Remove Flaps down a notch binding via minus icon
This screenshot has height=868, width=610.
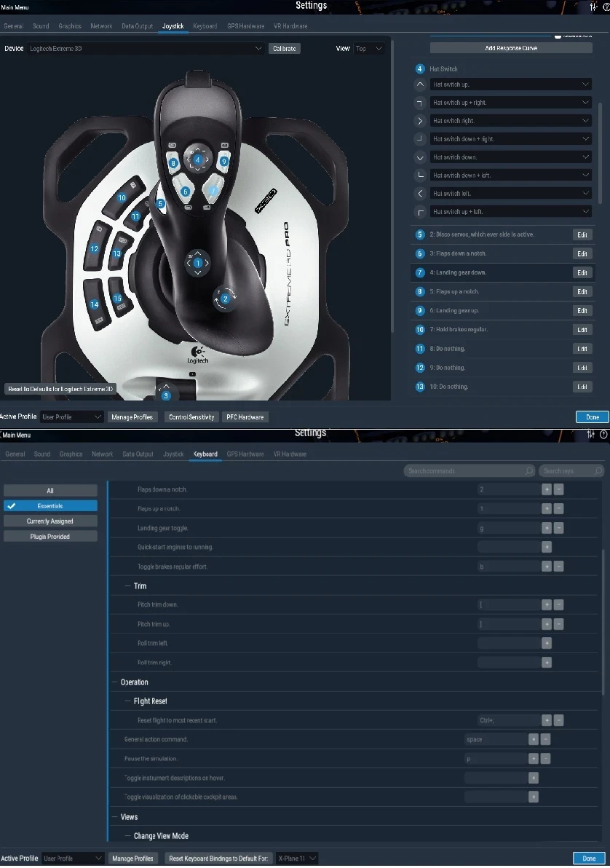[x=558, y=489]
